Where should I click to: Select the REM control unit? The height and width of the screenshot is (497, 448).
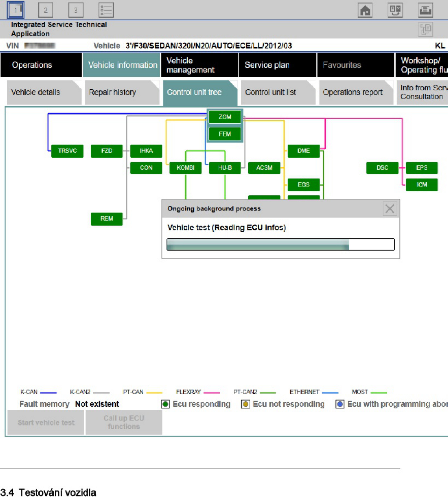coord(107,219)
